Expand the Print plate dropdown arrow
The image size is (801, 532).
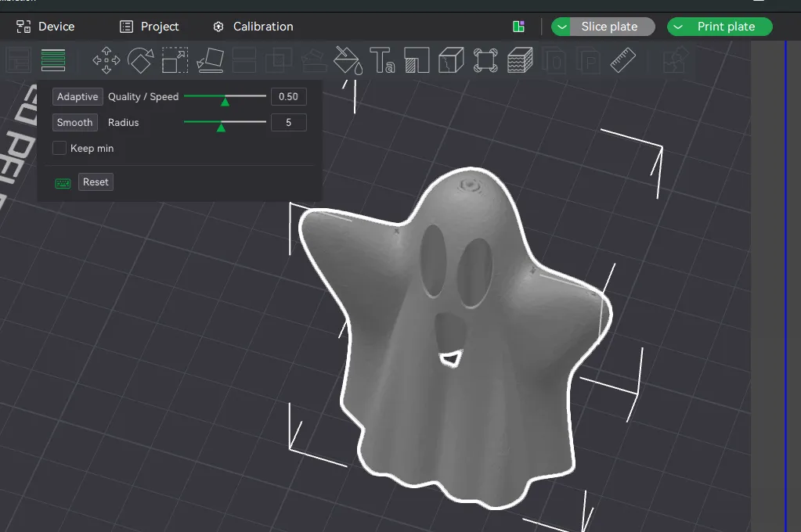(x=678, y=27)
